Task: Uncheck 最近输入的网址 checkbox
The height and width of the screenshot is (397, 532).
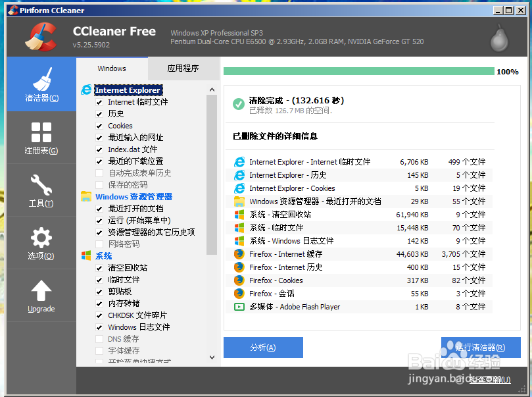Action: pos(99,138)
